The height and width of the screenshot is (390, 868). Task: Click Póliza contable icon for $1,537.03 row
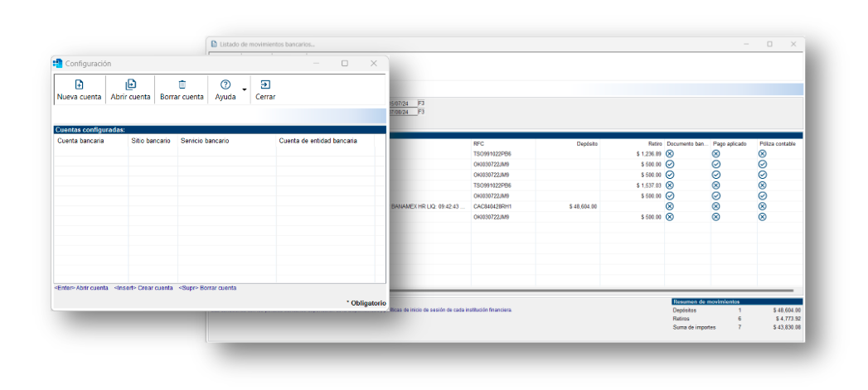point(763,185)
